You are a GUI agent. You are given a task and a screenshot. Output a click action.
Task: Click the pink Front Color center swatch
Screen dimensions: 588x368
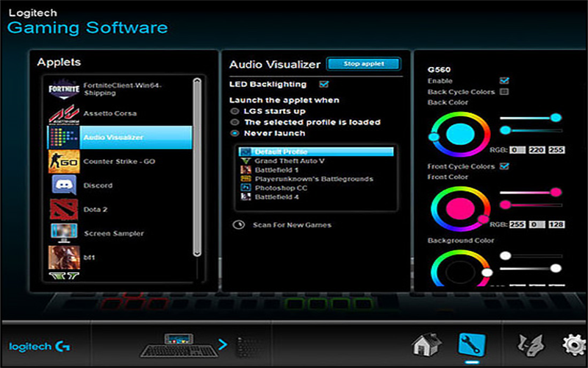(461, 209)
